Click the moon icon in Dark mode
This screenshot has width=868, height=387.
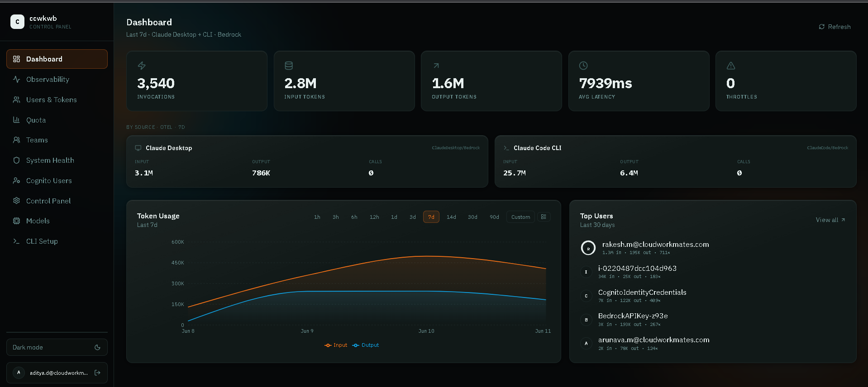click(x=97, y=347)
